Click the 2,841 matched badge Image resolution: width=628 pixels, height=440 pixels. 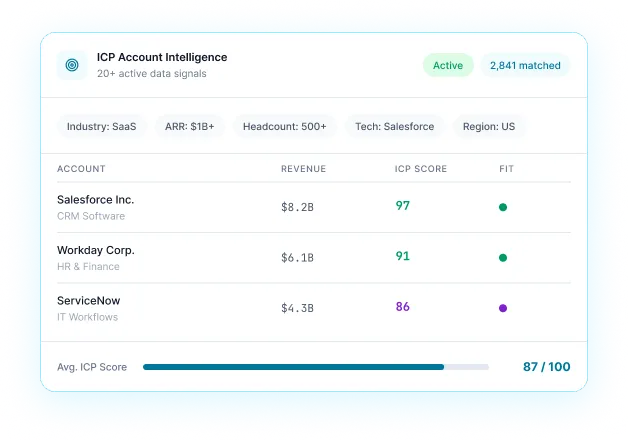[x=525, y=65]
